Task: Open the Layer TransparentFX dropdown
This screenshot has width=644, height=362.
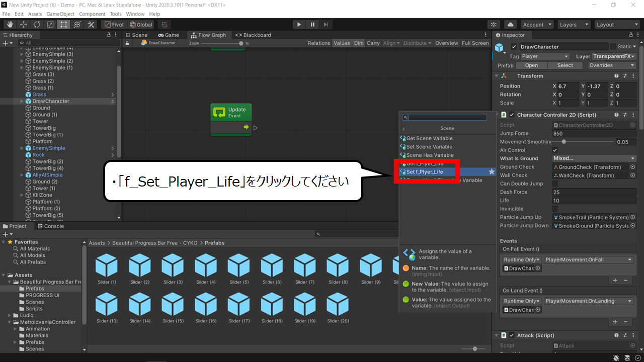Action: click(x=614, y=56)
